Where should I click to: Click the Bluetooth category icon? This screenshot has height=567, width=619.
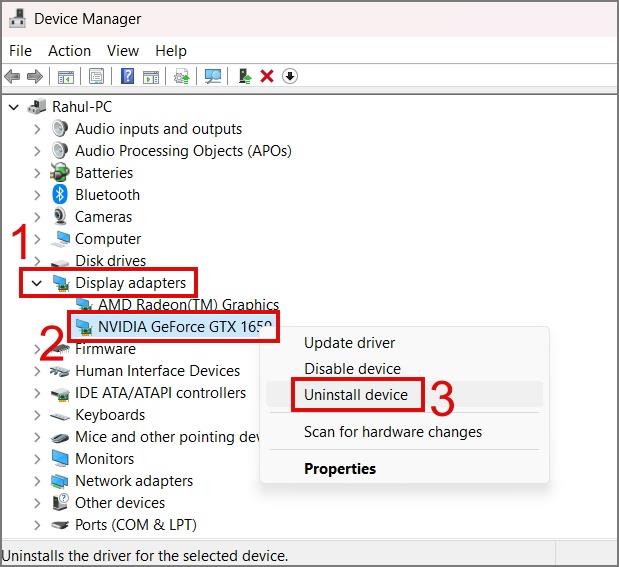pos(60,195)
